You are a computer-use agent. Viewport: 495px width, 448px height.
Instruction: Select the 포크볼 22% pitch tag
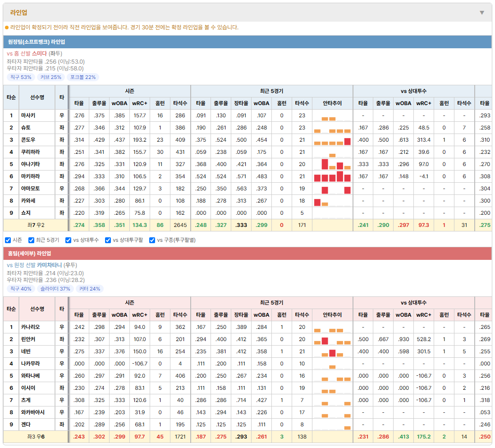(82, 77)
